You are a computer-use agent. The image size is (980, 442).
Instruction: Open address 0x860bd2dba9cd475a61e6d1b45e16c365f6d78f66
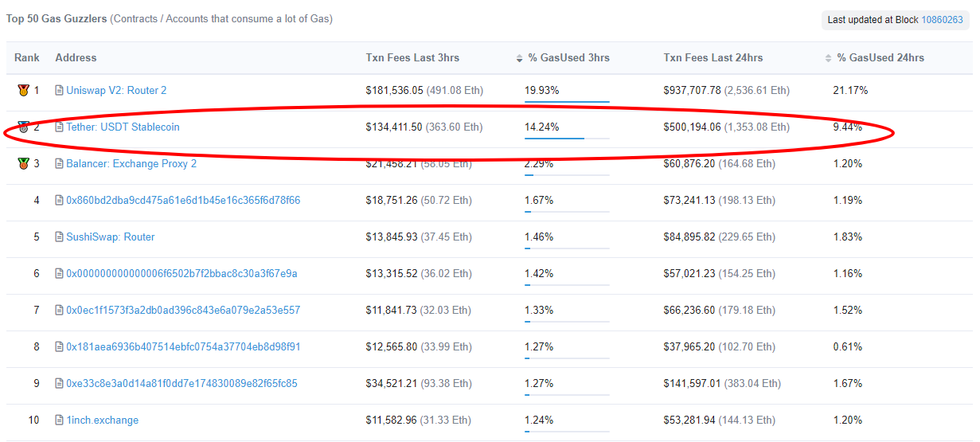coord(183,200)
